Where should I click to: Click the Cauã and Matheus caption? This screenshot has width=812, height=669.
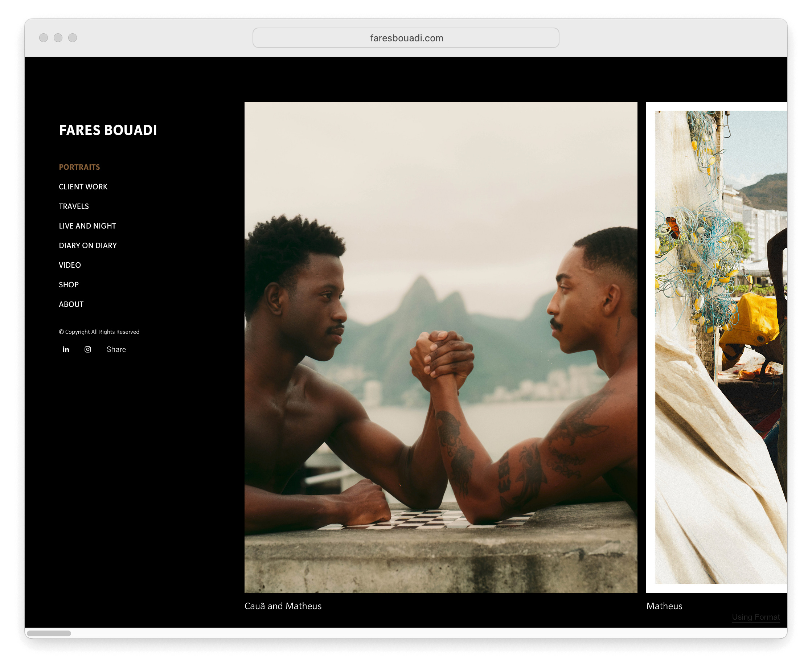click(x=283, y=606)
